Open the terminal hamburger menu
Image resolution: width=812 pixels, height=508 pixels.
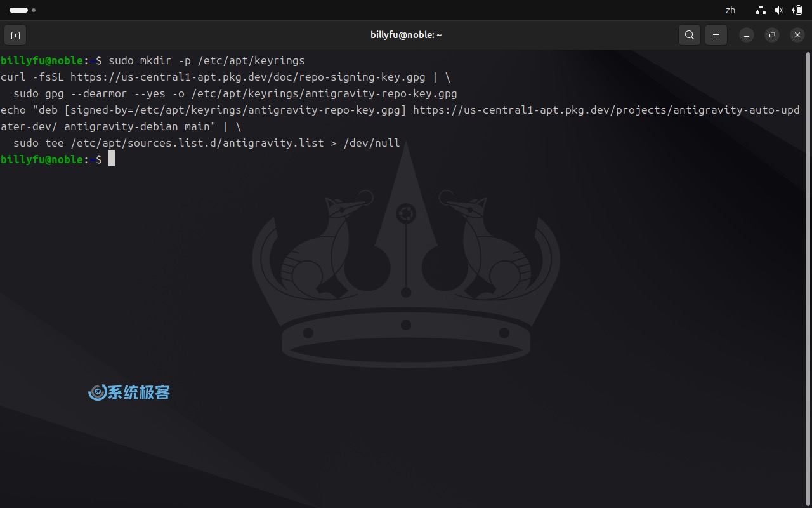pos(716,35)
